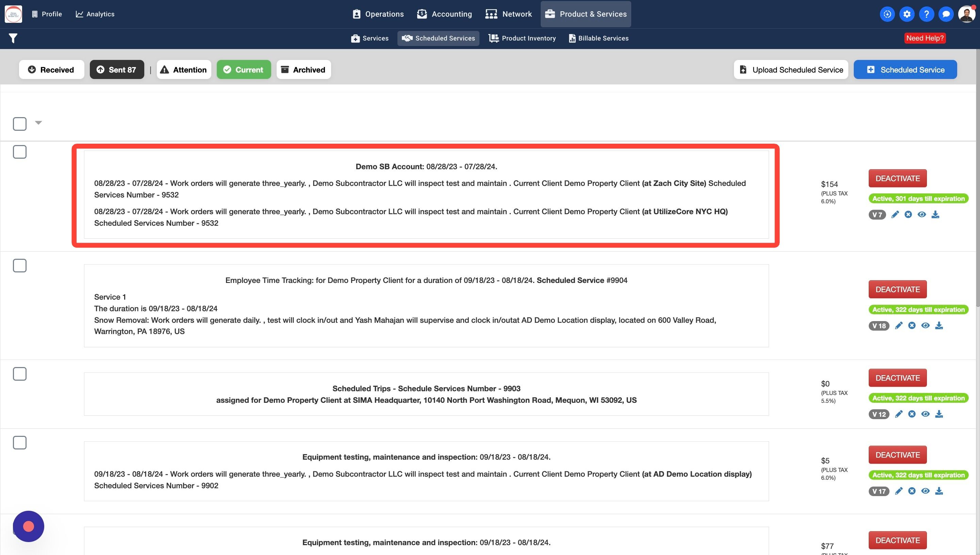This screenshot has height=555, width=980.
Task: Click the question mark help icon
Action: 926,14
